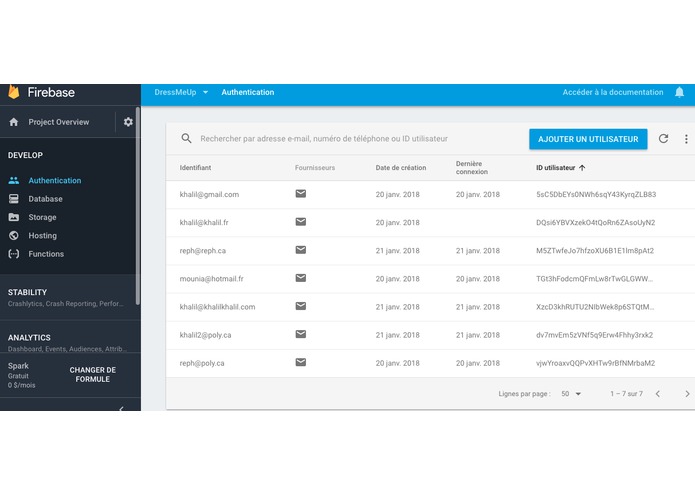695x494 pixels.
Task: Select Storage in the Develop menu
Action: coord(42,217)
